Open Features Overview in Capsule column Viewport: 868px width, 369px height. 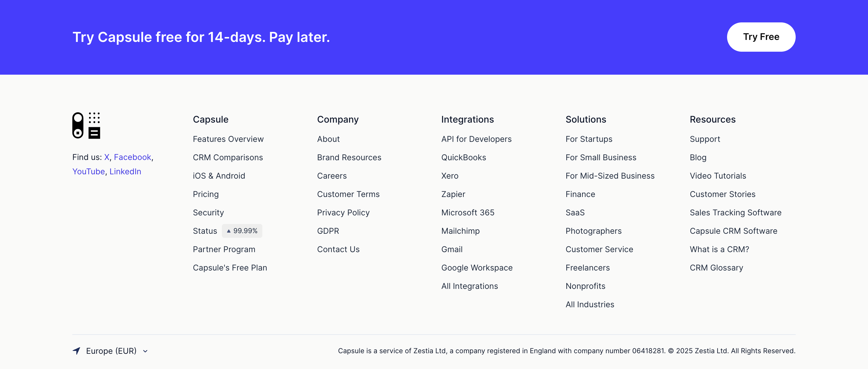pyautogui.click(x=228, y=139)
